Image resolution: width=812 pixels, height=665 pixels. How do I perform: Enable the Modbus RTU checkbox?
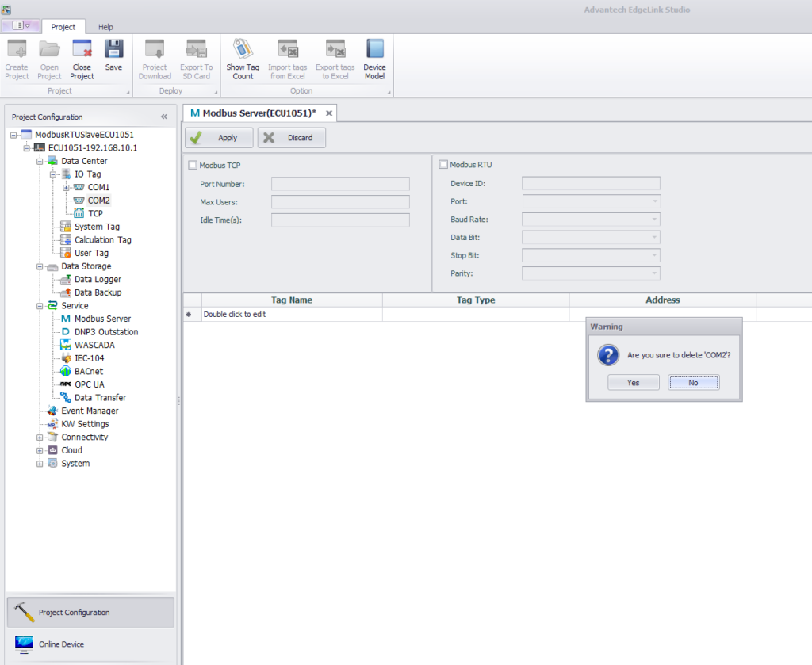(443, 165)
